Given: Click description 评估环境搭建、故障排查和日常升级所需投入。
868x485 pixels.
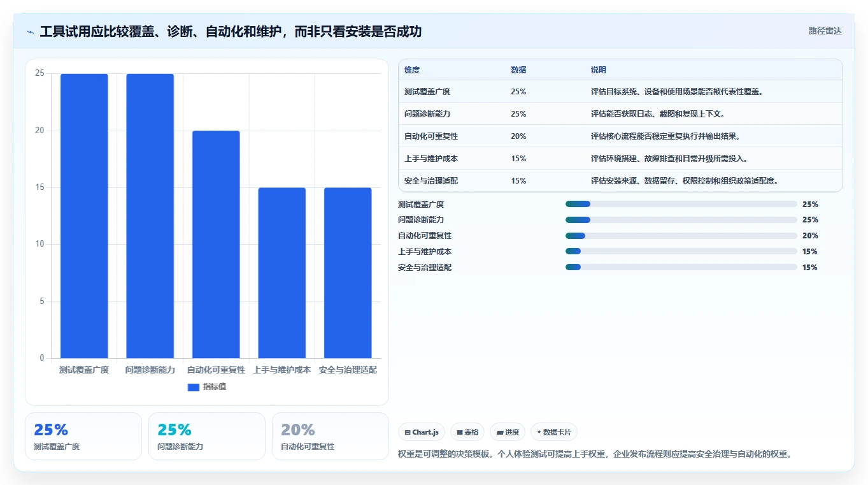Looking at the screenshot, I should (x=669, y=159).
